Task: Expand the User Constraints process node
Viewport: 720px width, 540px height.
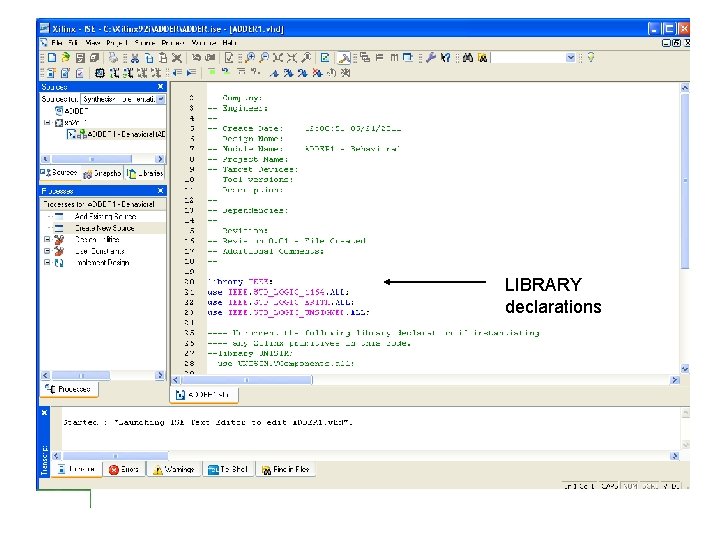Action: 46,251
